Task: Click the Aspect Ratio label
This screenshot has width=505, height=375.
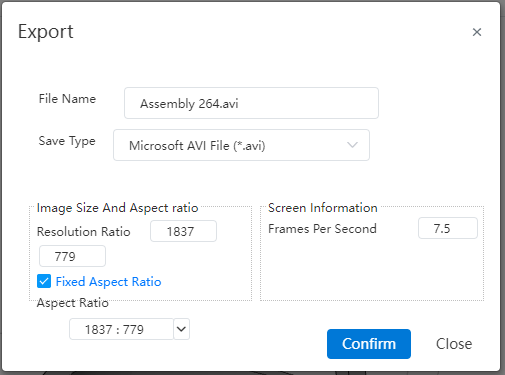Action: tap(73, 303)
